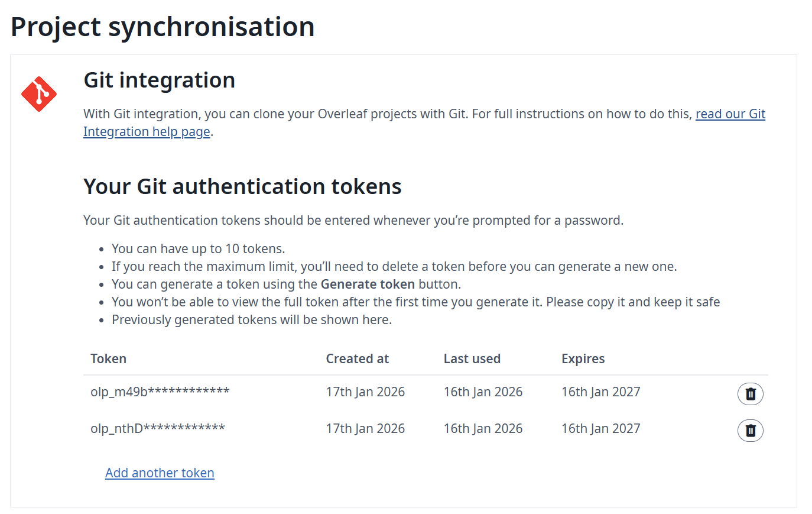
Task: Click the Last used column header
Action: tap(472, 359)
